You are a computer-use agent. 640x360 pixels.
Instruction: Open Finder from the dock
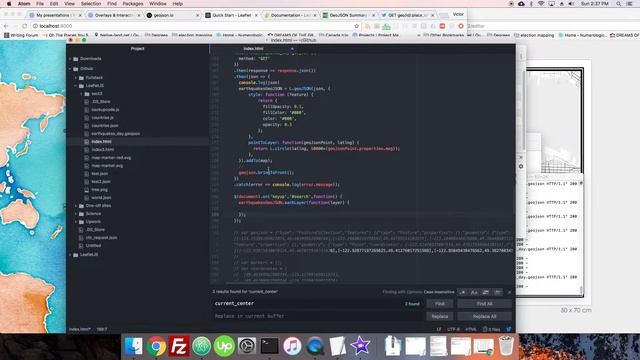[133, 346]
